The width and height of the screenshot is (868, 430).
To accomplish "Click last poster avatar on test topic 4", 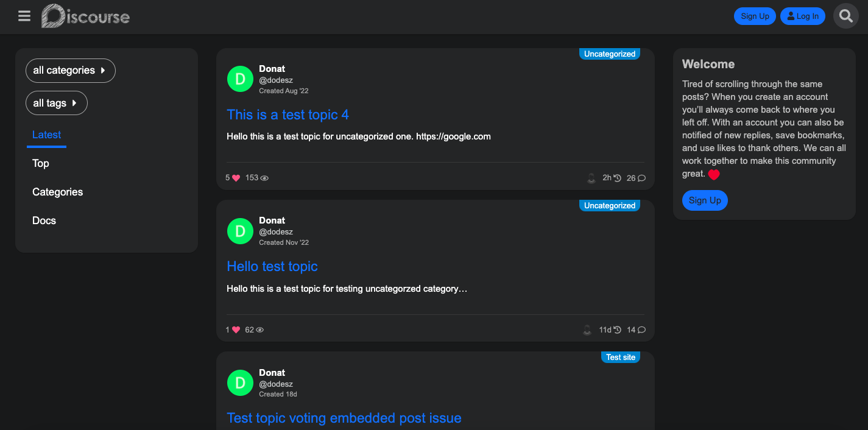I will tap(591, 178).
